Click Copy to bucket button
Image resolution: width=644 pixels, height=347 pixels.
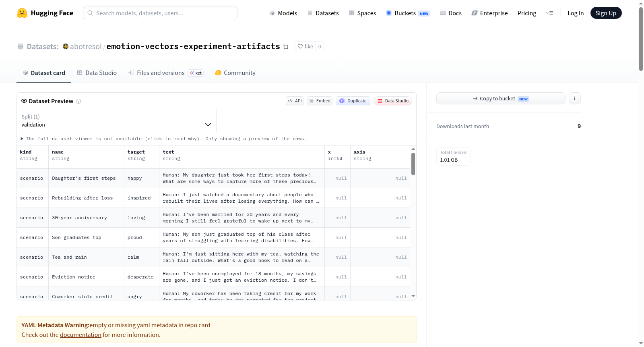click(501, 98)
